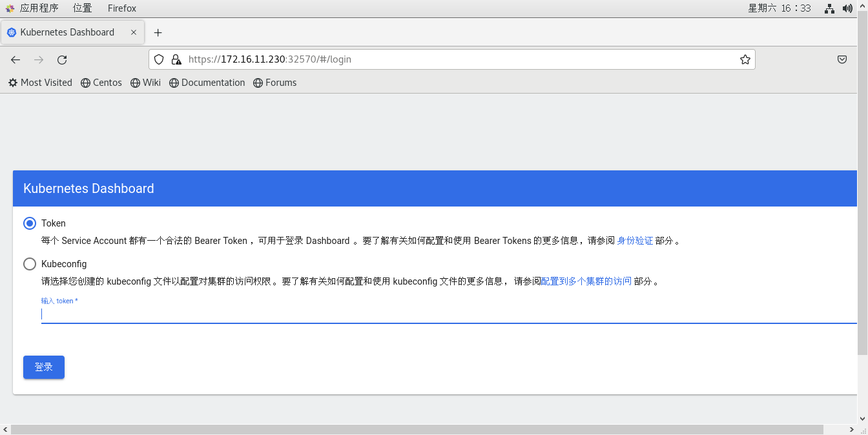
Task: Focus the 输入 token input field
Action: point(449,314)
